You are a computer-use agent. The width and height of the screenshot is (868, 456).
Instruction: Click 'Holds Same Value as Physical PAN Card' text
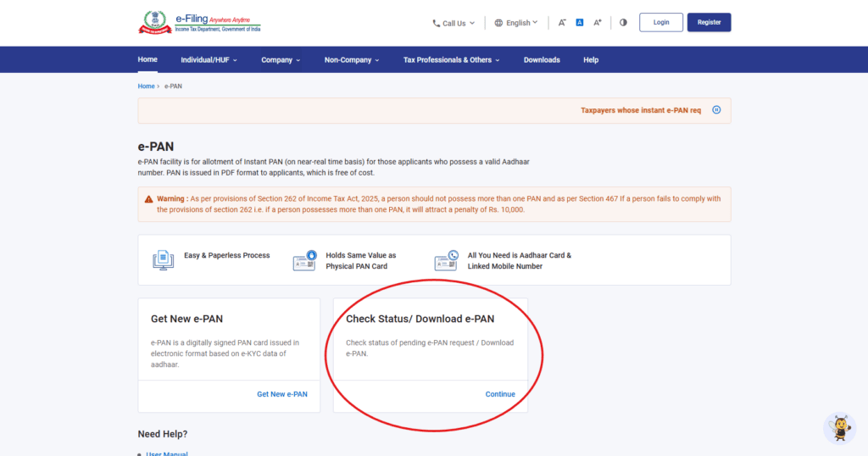coord(361,261)
